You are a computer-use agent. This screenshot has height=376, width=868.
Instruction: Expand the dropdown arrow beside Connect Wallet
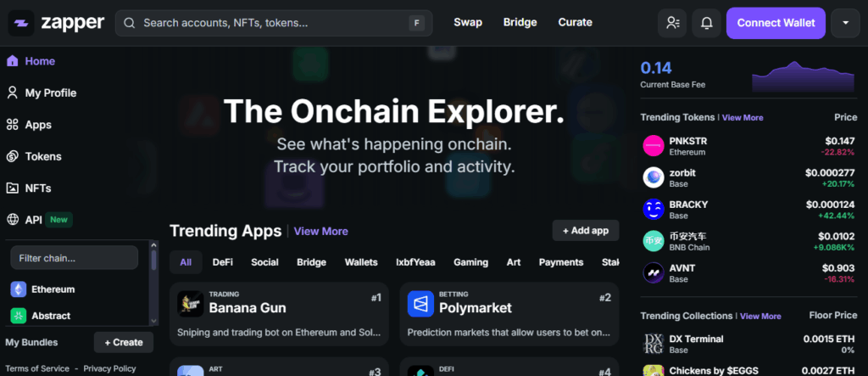click(845, 23)
